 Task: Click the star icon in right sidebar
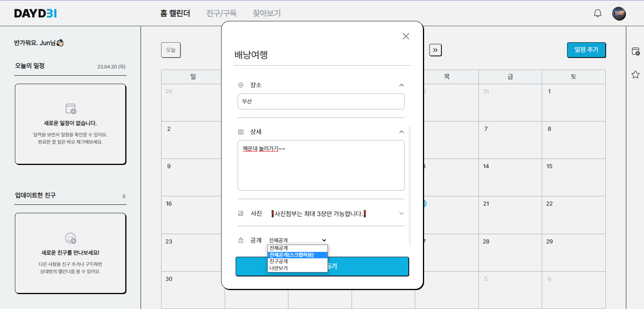(636, 74)
